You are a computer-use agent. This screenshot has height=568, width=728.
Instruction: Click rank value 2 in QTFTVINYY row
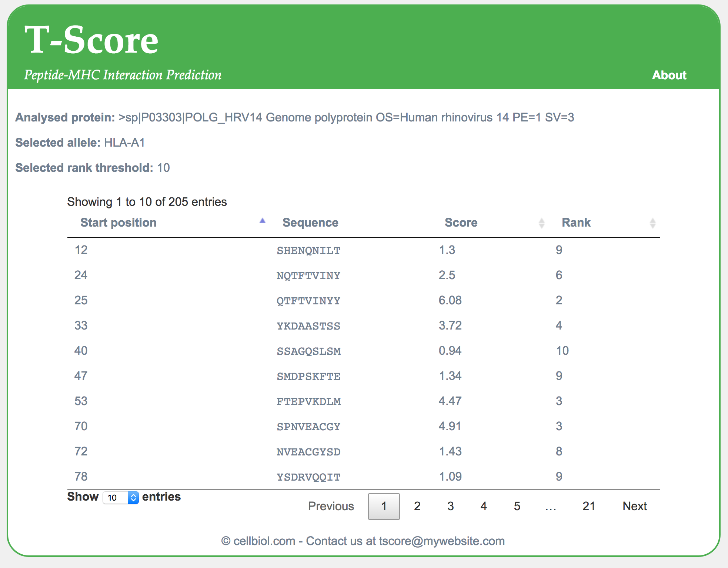pos(559,300)
